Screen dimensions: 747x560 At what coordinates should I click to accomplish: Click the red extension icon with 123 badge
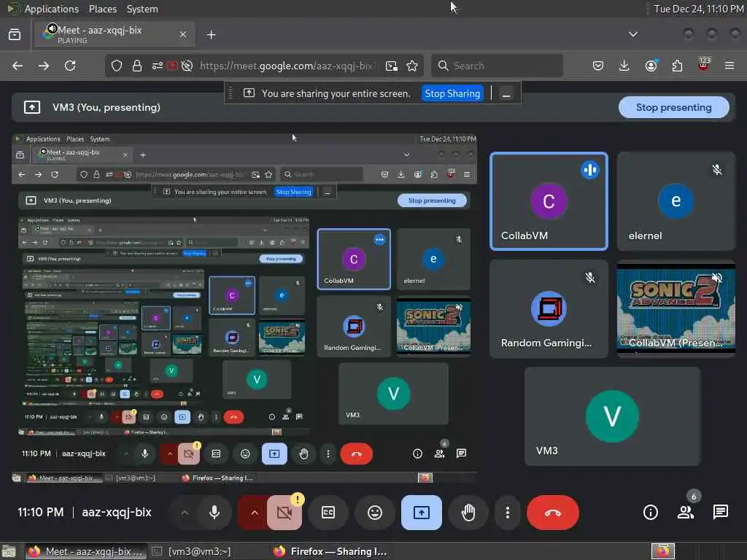point(704,64)
